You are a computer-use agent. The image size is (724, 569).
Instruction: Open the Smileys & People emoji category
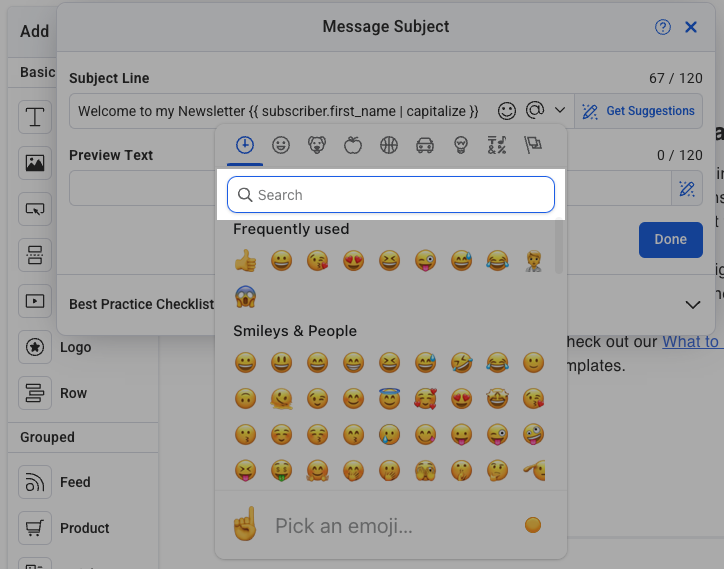click(281, 146)
